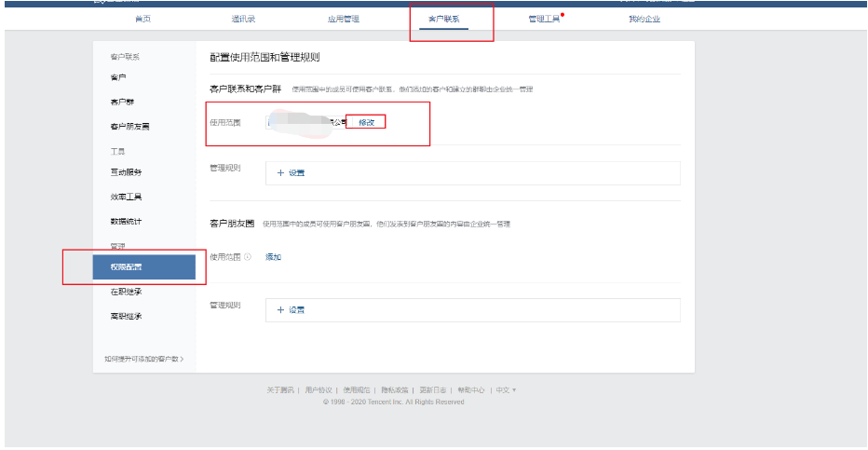868x450 pixels.
Task: Open the 首页 tab in top navigation
Action: click(x=142, y=19)
